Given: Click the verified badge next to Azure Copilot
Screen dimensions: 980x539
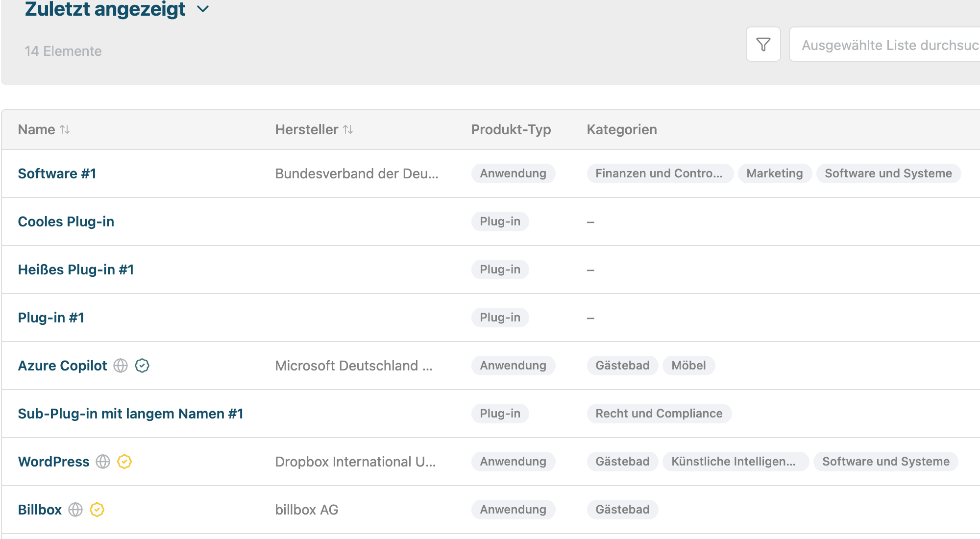Looking at the screenshot, I should pyautogui.click(x=142, y=366).
